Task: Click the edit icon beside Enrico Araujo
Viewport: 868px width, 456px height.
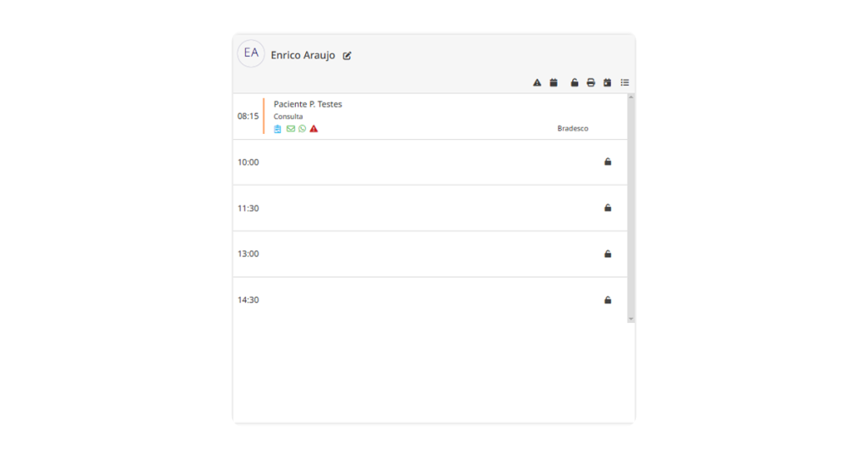Action: pyautogui.click(x=348, y=56)
